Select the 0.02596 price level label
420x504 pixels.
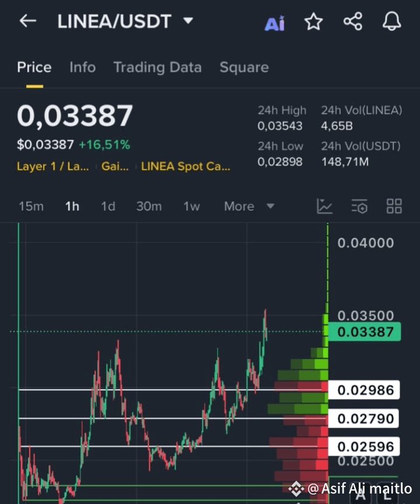[364, 446]
